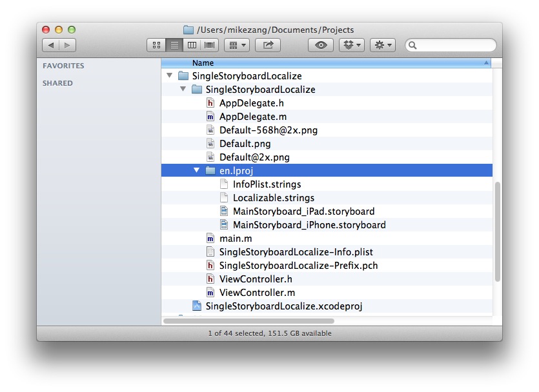Click the Default.png image icon
539x392 pixels.
[x=210, y=144]
